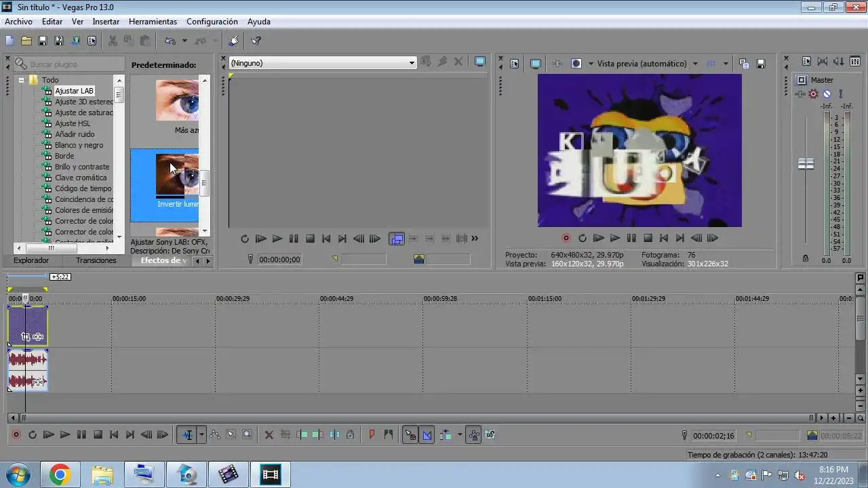Stop playback on main transport bar
The image size is (868, 488).
click(x=98, y=435)
